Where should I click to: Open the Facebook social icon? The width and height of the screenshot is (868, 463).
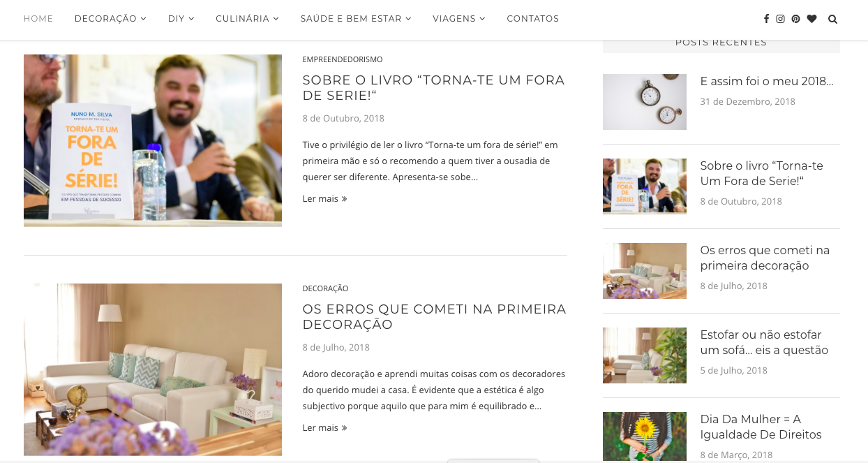pos(766,19)
